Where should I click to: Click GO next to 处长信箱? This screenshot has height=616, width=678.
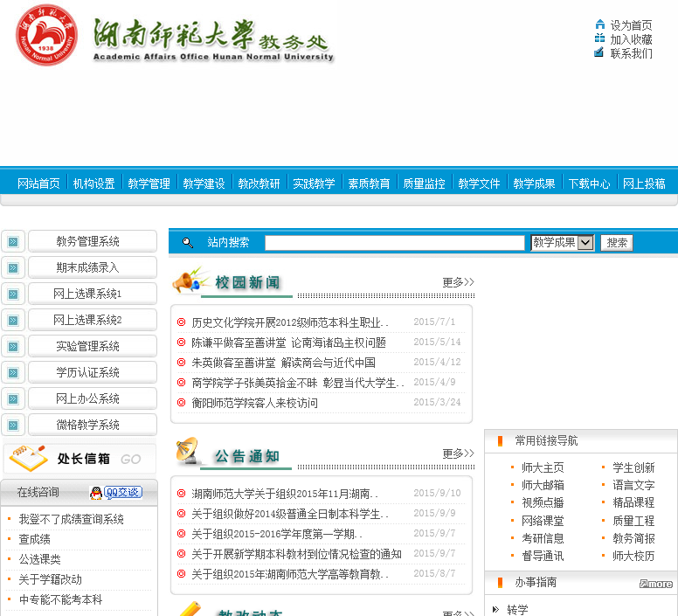pyautogui.click(x=130, y=459)
